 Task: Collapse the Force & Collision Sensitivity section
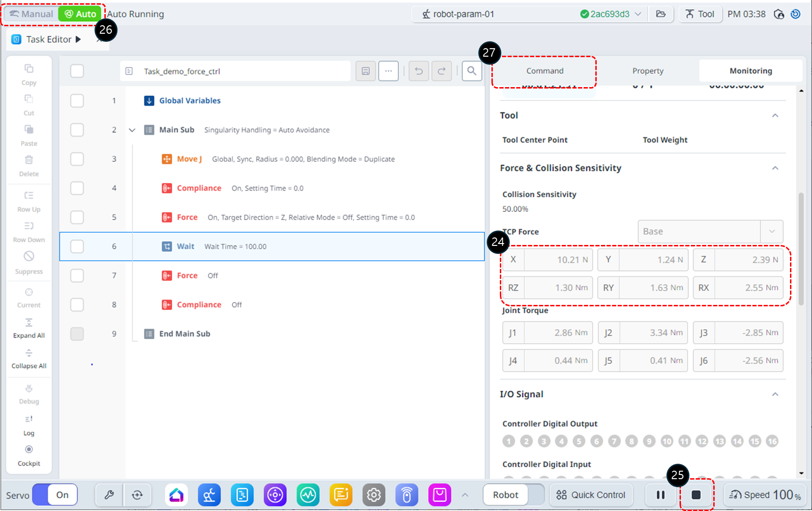775,168
